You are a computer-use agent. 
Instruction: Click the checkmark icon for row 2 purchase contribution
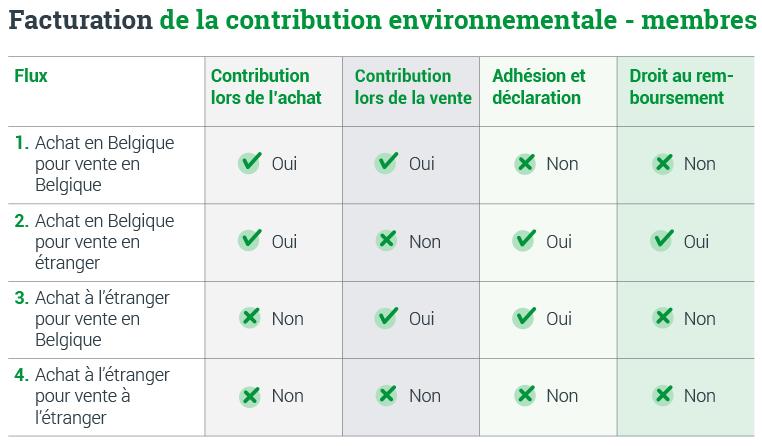[x=250, y=241]
